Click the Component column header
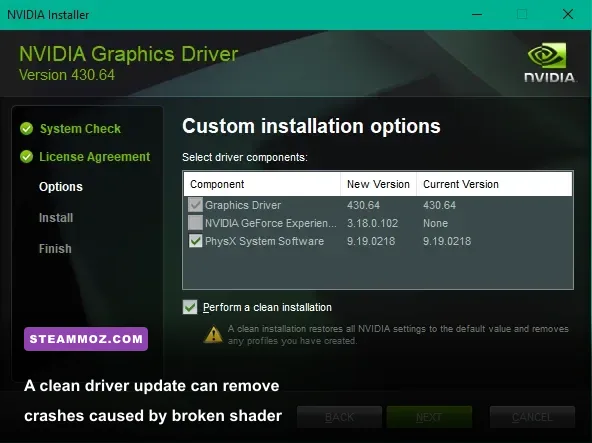The width and height of the screenshot is (592, 443). point(262,184)
